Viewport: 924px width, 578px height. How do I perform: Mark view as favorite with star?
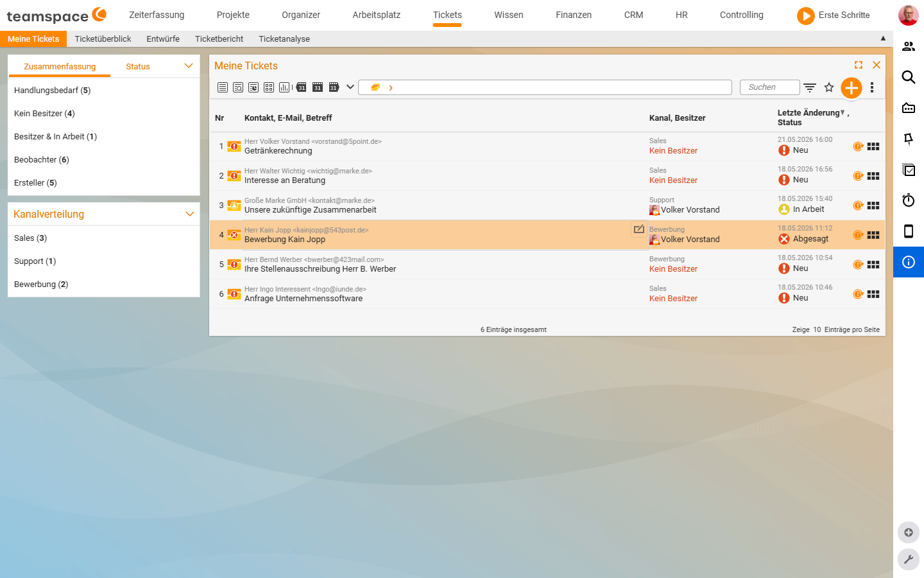point(829,87)
